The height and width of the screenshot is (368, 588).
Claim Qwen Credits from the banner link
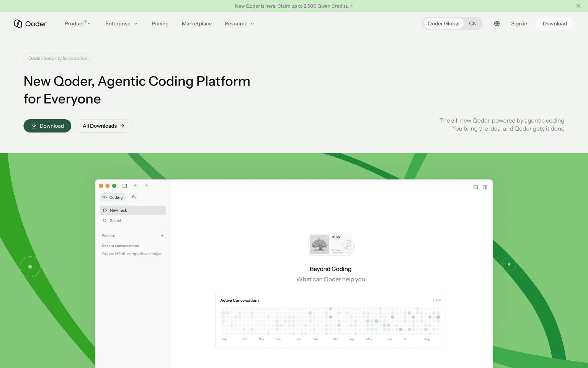(x=294, y=6)
